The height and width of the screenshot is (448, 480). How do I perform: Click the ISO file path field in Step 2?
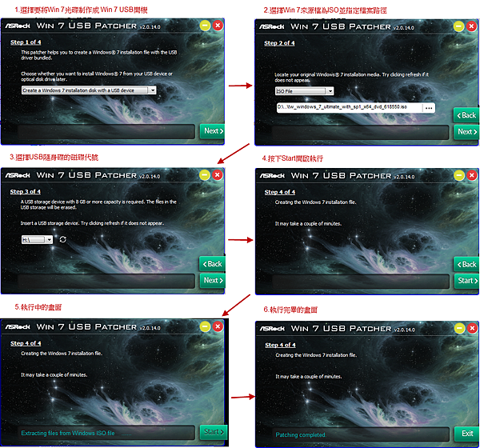349,107
